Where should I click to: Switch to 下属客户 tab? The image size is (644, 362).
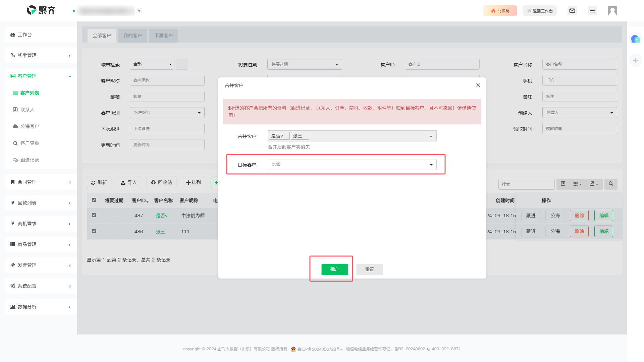click(x=163, y=36)
